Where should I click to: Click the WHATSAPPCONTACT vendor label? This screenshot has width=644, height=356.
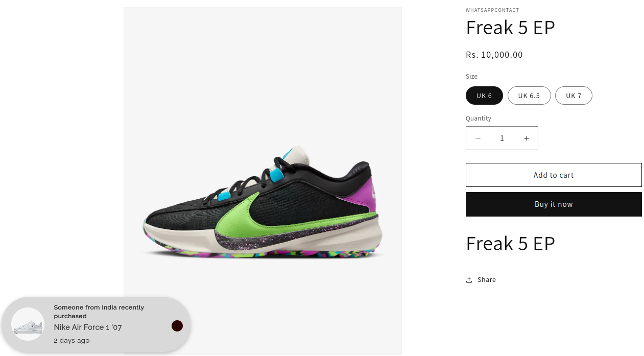pos(492,10)
